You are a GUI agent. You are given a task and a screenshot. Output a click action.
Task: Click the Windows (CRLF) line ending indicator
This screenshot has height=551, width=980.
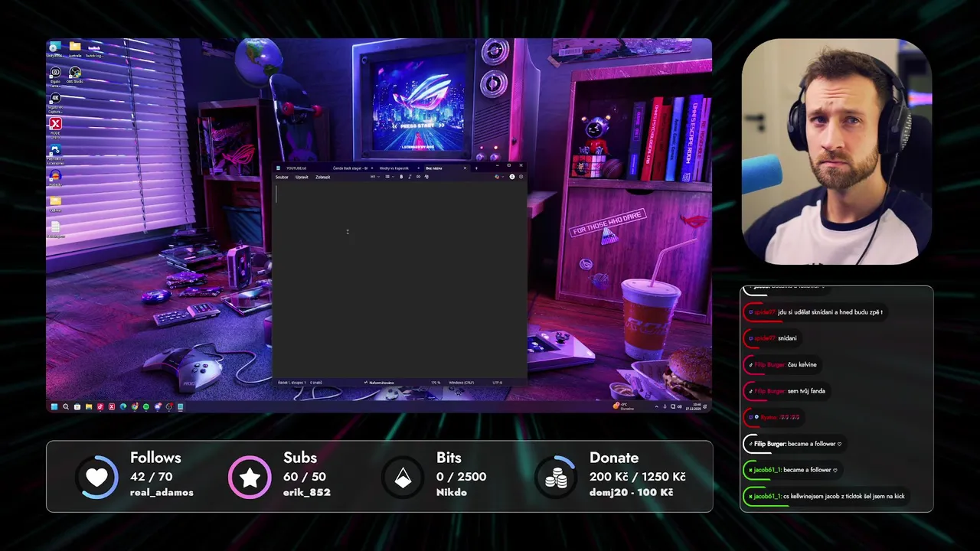pos(461,383)
